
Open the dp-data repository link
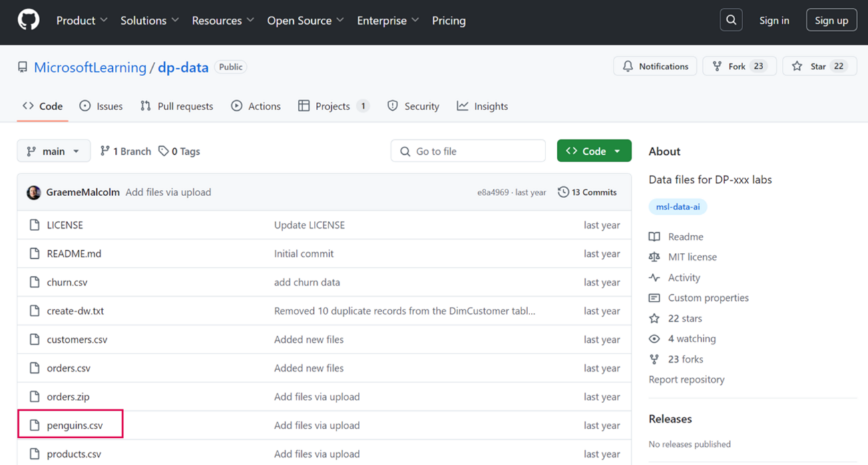[183, 67]
